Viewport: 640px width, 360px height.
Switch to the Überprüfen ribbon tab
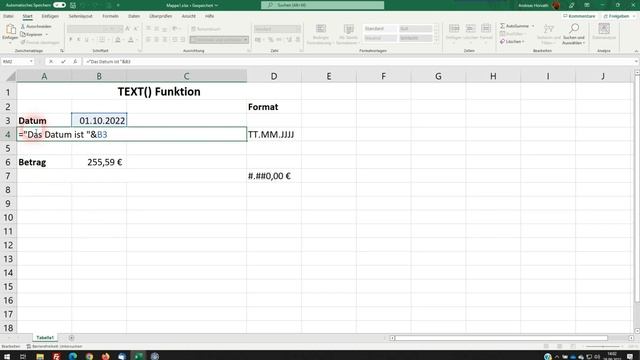(x=160, y=16)
